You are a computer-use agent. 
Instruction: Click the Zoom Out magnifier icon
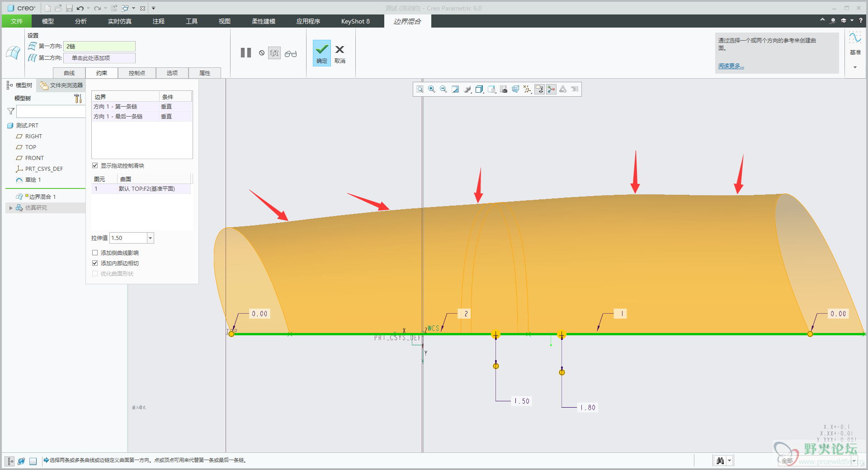443,89
